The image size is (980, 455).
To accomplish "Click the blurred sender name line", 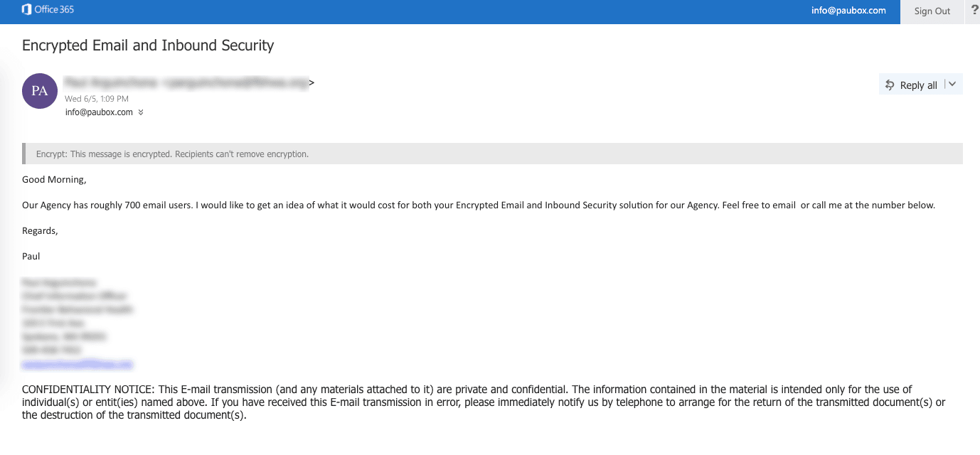I will [186, 83].
